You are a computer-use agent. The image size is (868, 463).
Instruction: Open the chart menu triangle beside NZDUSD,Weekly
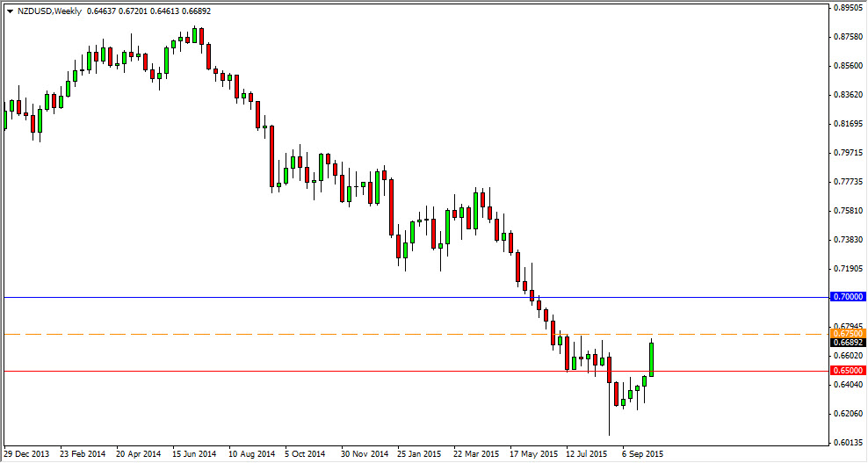tap(10, 11)
